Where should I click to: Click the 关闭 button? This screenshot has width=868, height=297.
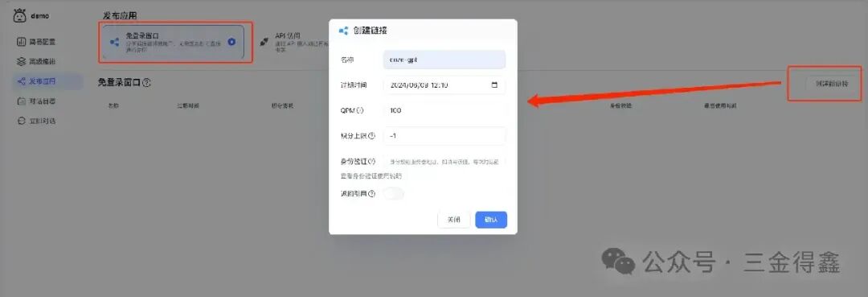point(453,220)
